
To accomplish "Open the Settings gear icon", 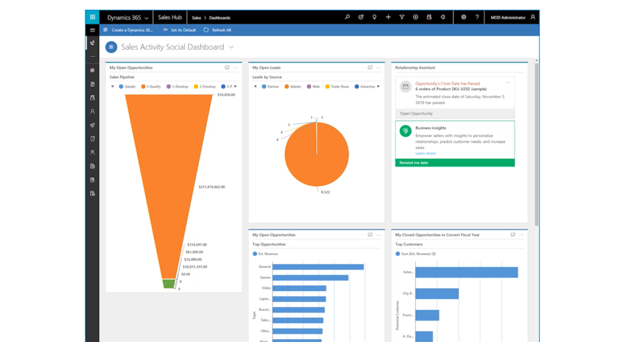I will click(464, 17).
